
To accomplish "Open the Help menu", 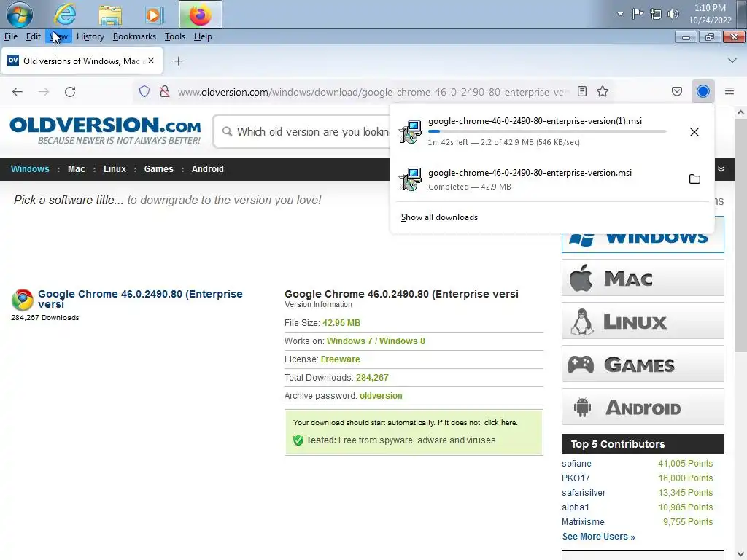I will 203,36.
